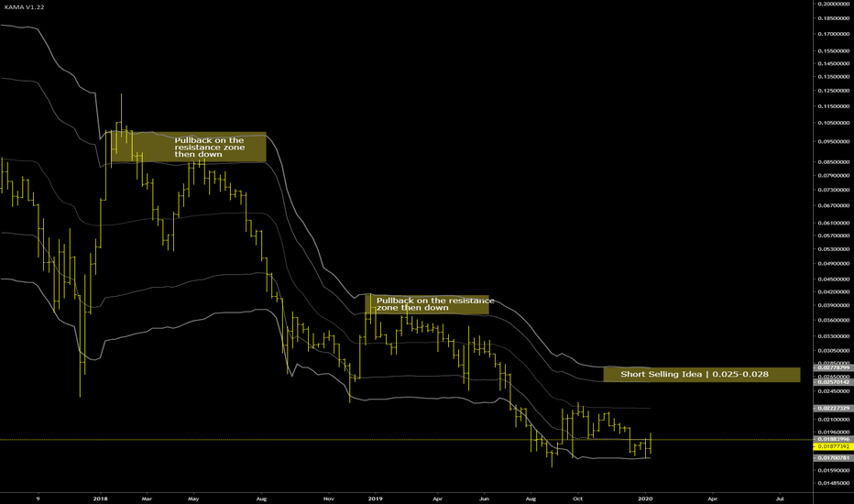Click the 0.17000000 price axis label
This screenshot has width=854, height=504.
tap(833, 34)
